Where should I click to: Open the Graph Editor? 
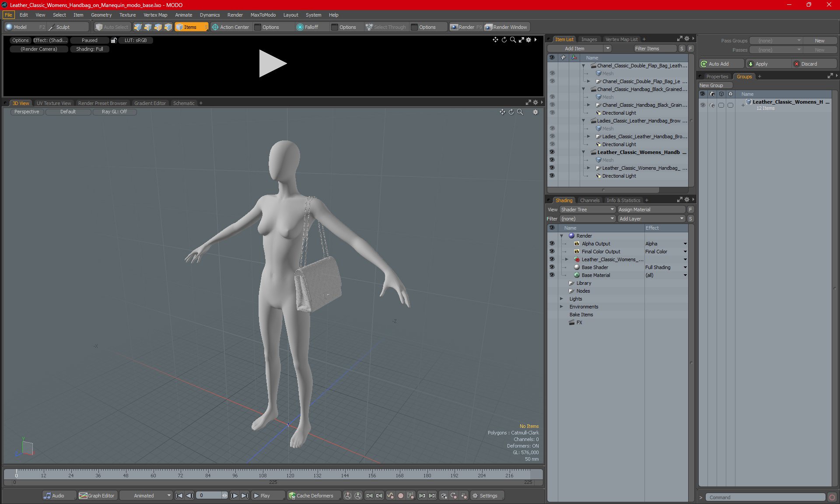[97, 496]
